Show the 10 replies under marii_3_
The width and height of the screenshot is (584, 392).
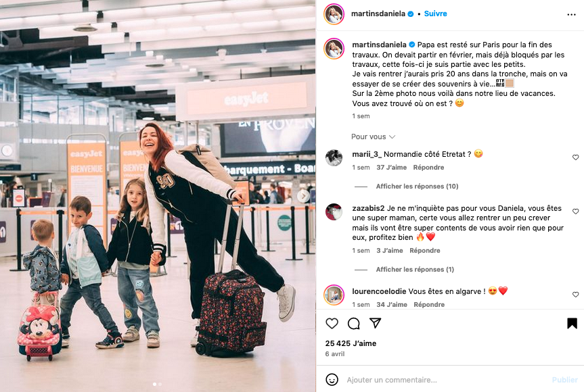[x=417, y=187]
